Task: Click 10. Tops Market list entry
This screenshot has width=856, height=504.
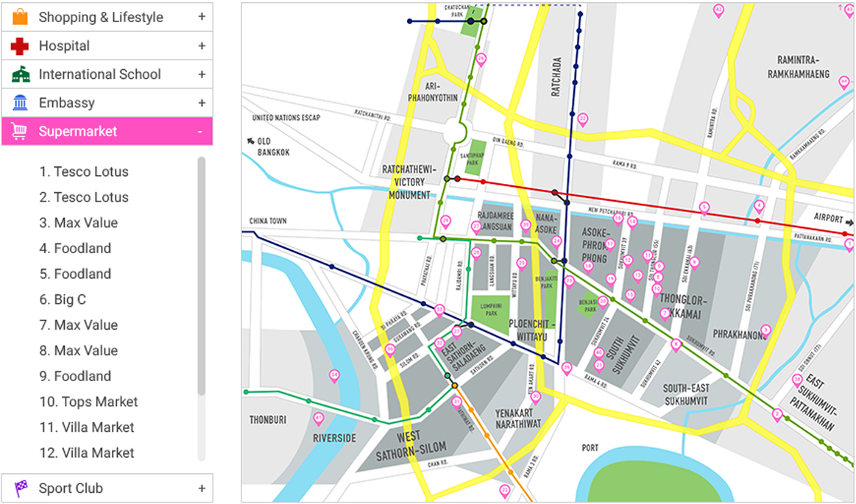Action: point(88,402)
